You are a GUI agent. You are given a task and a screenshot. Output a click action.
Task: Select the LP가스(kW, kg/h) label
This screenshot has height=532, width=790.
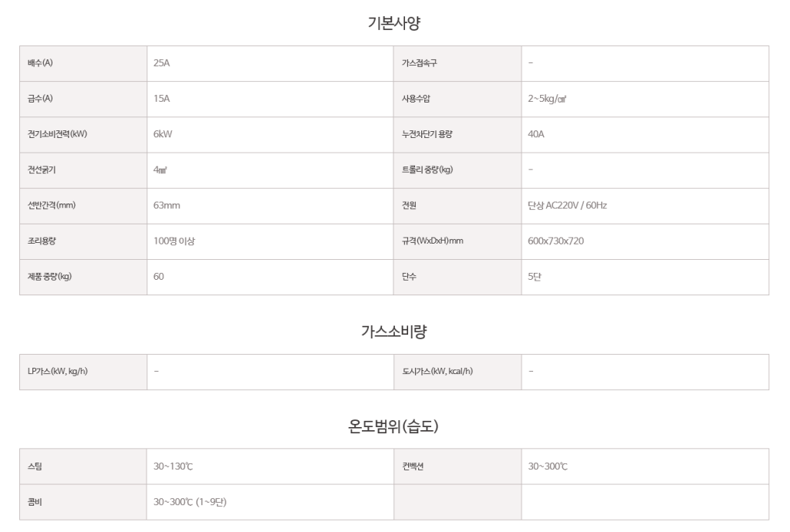click(57, 372)
